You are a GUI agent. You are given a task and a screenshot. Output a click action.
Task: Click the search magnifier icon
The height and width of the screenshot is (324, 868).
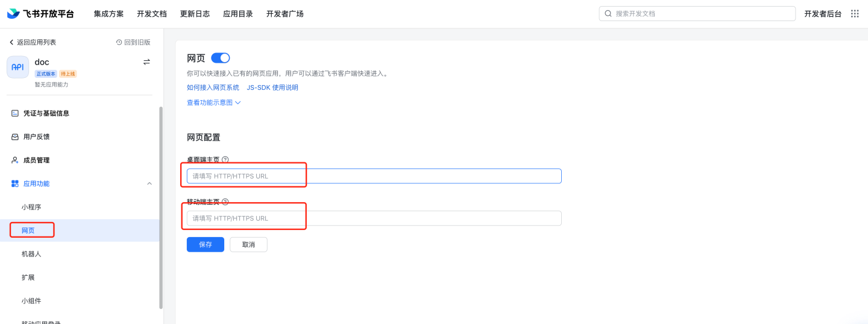[608, 14]
